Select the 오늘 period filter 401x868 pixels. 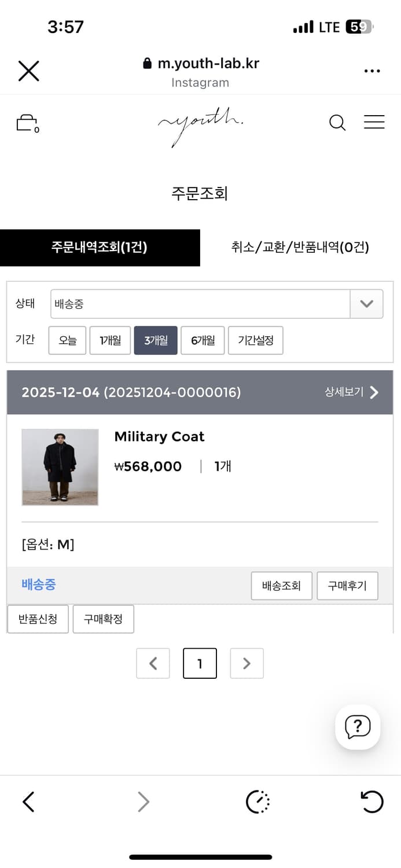[67, 340]
